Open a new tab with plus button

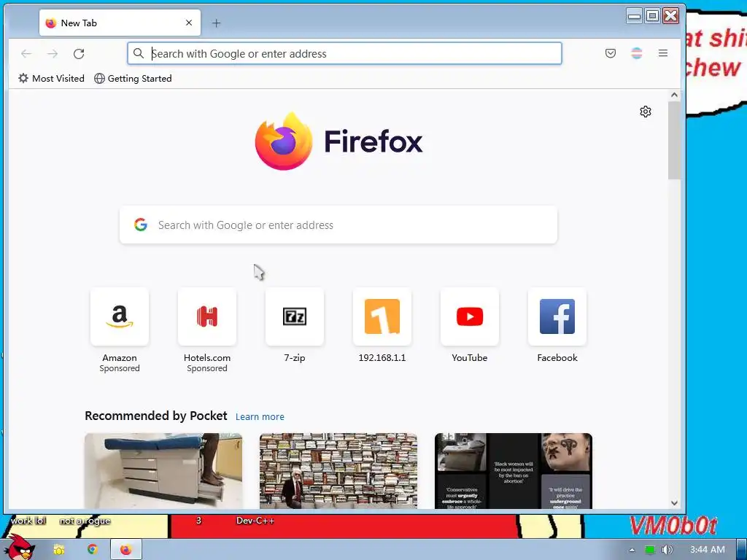pyautogui.click(x=216, y=23)
